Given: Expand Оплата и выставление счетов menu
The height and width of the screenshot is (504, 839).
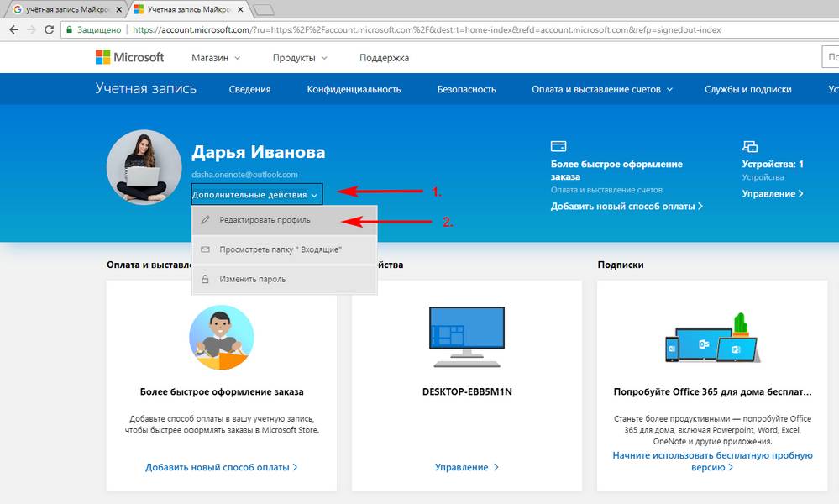Looking at the screenshot, I should (602, 89).
